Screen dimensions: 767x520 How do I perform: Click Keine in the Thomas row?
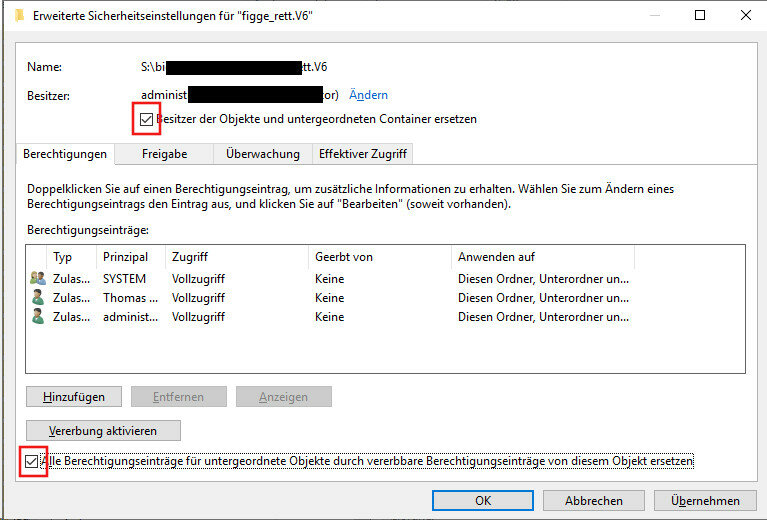[329, 298]
